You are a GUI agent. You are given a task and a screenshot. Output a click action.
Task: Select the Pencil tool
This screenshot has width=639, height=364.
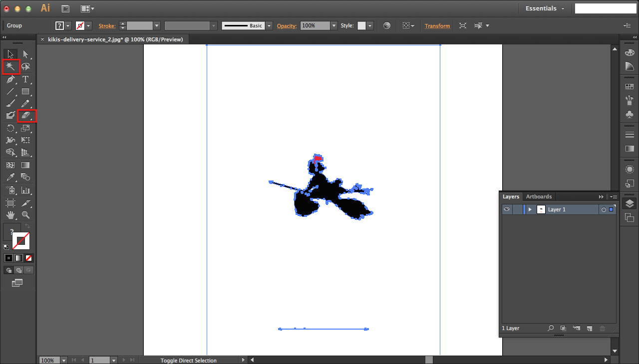(x=25, y=104)
